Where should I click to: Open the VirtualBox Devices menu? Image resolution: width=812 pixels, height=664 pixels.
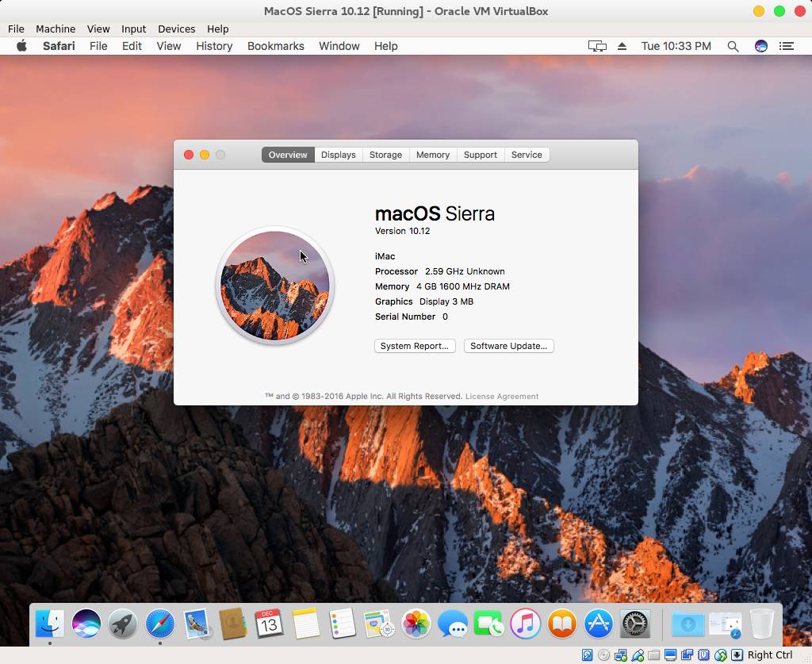[176, 29]
